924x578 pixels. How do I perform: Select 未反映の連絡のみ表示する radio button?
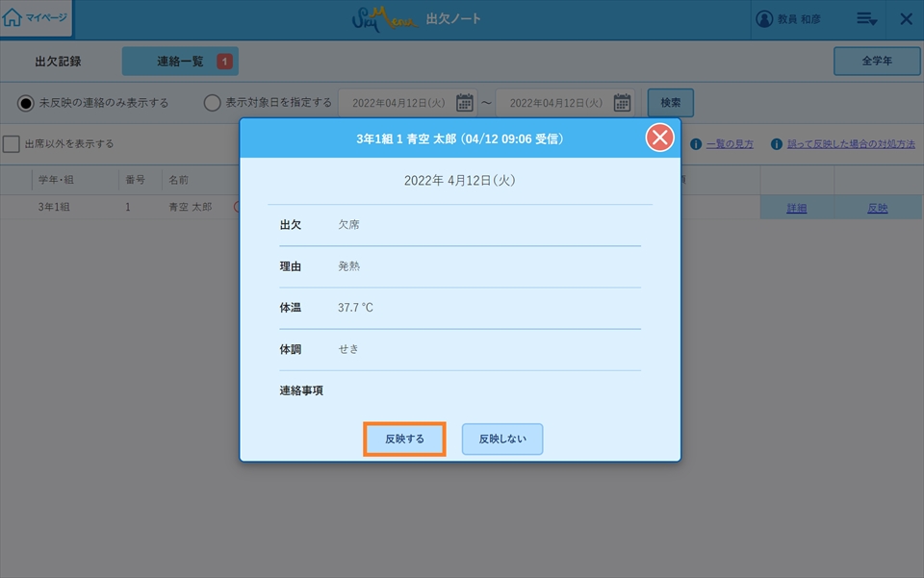pyautogui.click(x=27, y=103)
